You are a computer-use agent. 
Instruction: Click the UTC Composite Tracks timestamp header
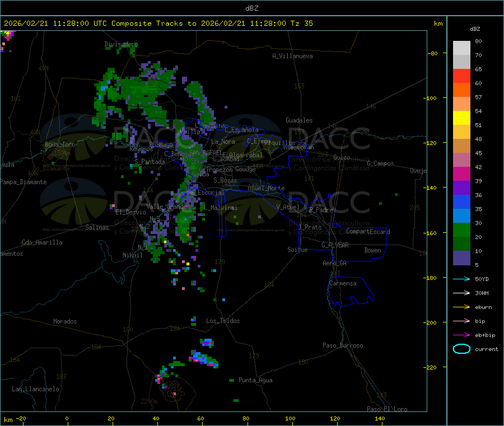pos(158,24)
